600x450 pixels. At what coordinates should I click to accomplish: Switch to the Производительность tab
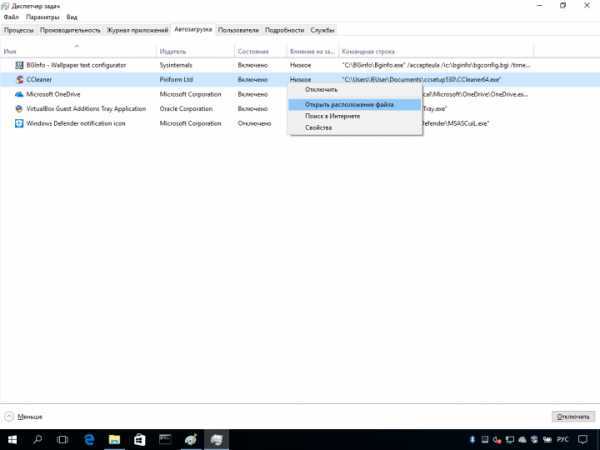(70, 30)
